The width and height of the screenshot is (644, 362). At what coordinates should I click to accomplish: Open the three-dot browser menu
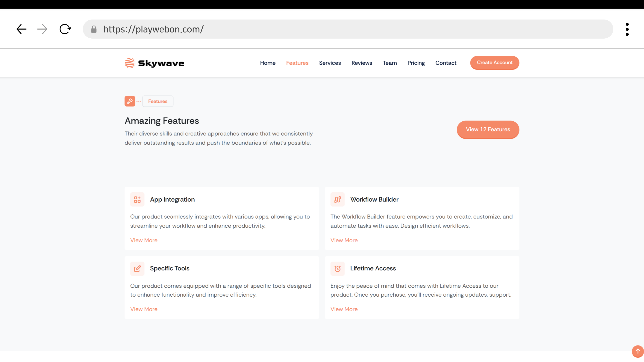pos(627,29)
